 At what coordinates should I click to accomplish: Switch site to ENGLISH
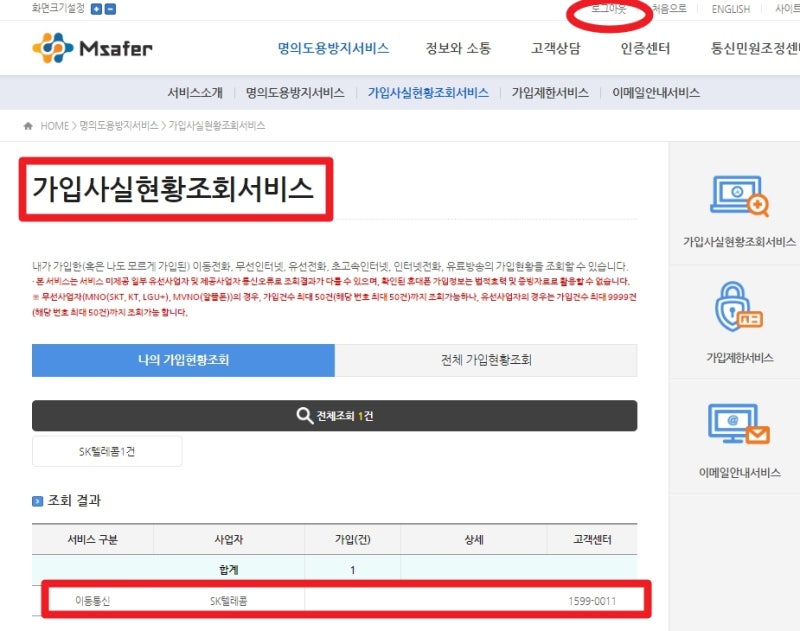(731, 9)
